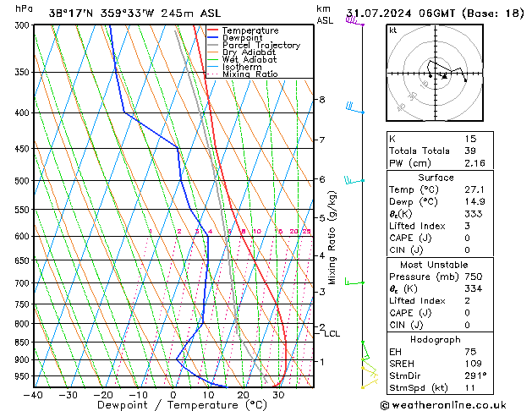Click the 0 temperature axis label
This screenshot has height=411, width=532.
pos(173,395)
